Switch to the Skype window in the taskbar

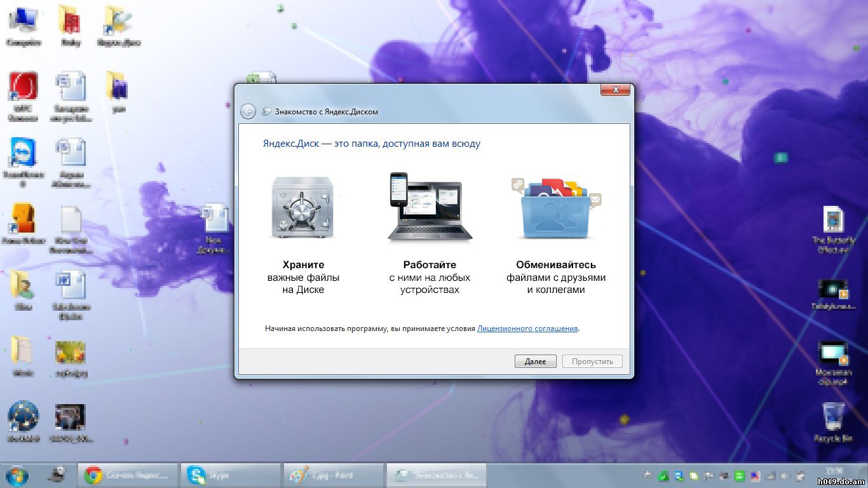(230, 475)
